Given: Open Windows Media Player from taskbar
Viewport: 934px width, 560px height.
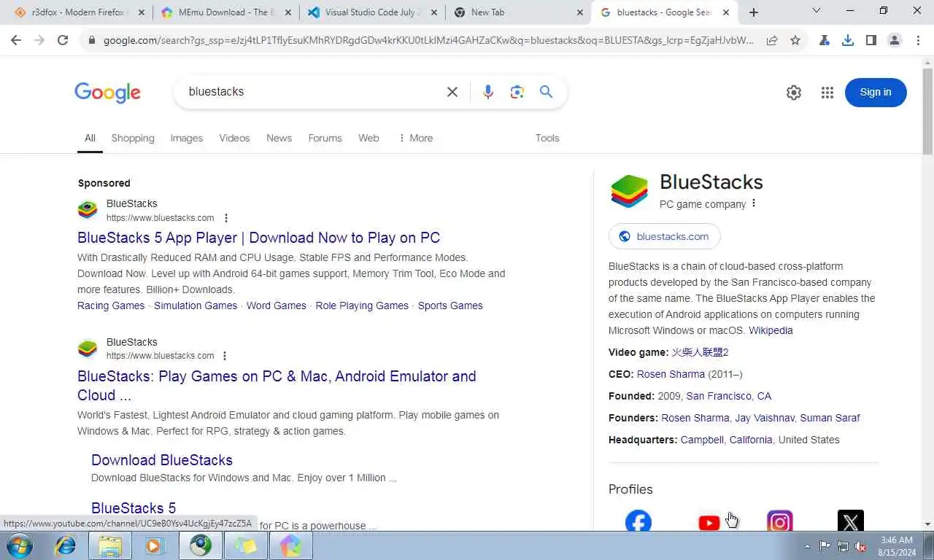Looking at the screenshot, I should (155, 545).
